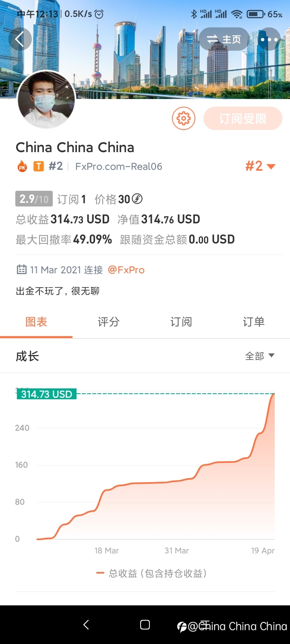
Task: Select the 图表 tab
Action: pos(36,322)
